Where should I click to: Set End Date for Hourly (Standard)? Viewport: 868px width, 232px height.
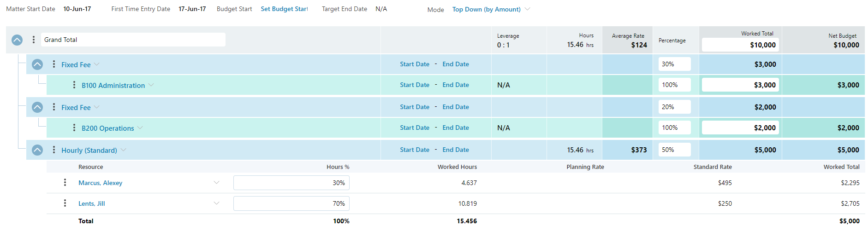tap(456, 150)
